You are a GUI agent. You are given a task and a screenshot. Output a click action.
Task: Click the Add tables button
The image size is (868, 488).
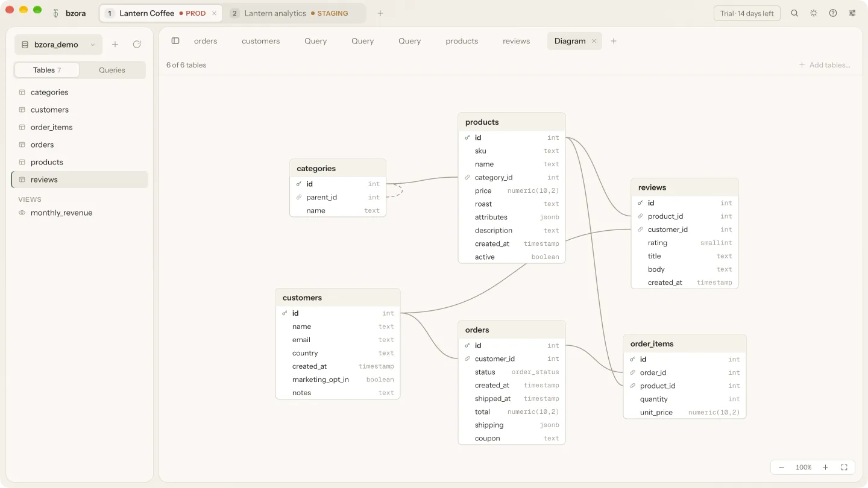[x=825, y=65]
